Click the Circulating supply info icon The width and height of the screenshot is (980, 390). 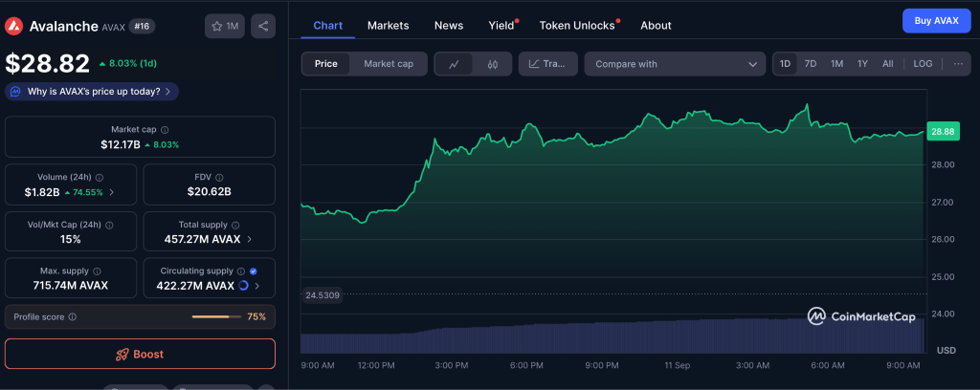click(x=240, y=271)
